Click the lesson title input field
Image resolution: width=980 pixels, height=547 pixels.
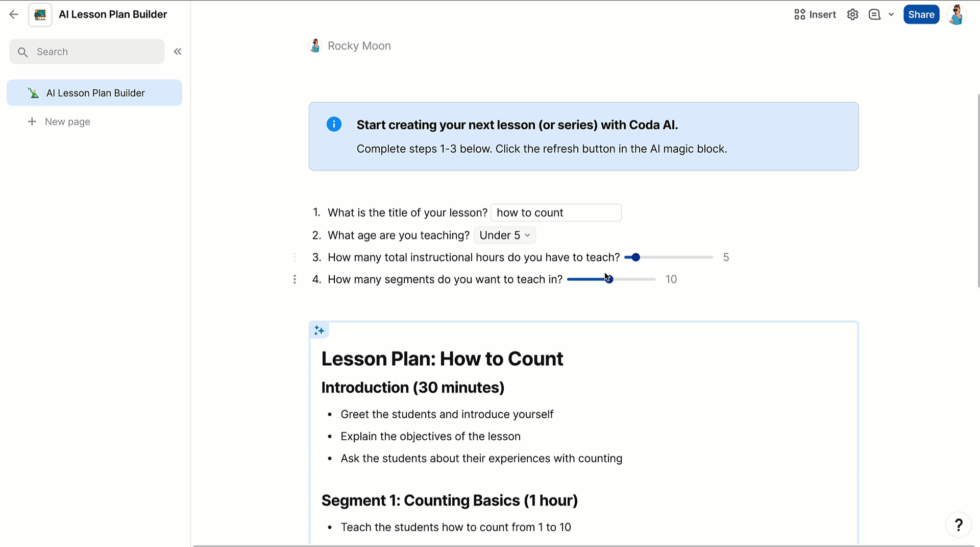pos(556,212)
